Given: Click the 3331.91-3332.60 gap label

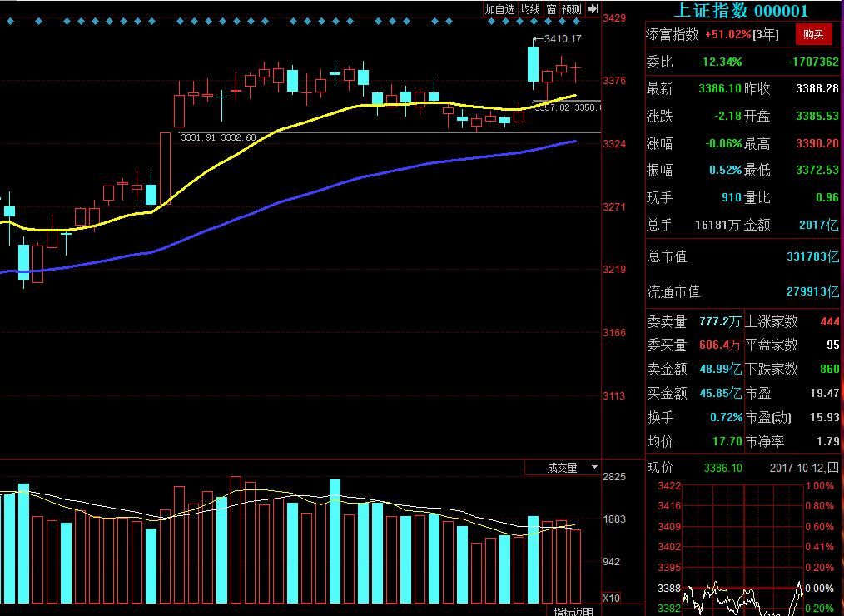Looking at the screenshot, I should click(x=216, y=137).
